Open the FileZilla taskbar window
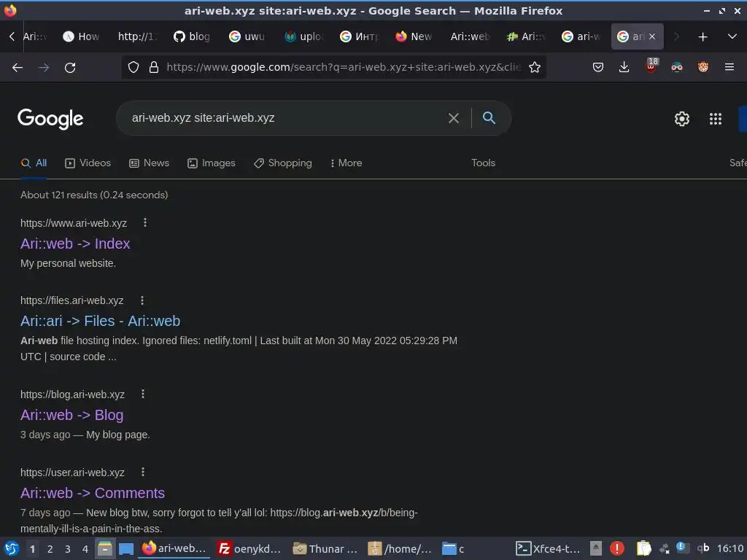747x560 pixels. click(x=249, y=548)
